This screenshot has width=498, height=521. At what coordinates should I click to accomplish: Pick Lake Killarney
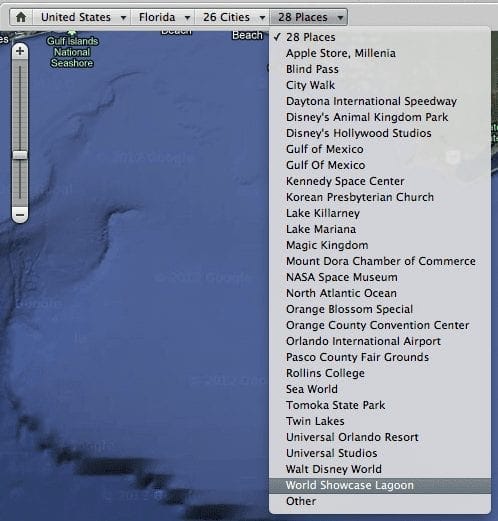(380, 213)
